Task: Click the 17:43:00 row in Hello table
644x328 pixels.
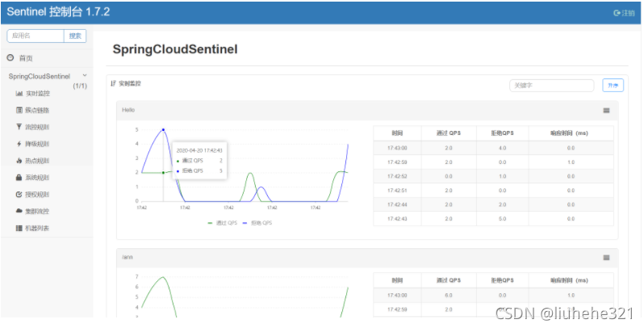Action: pos(493,148)
